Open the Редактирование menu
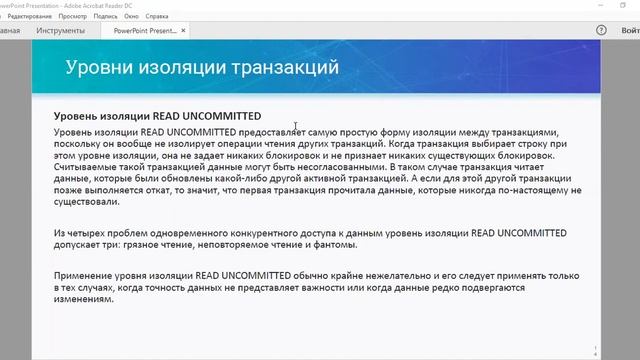Screen dimensions: 640x360 29,16
